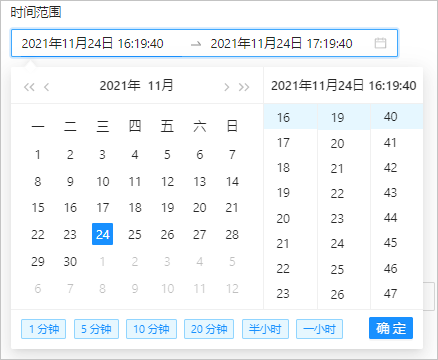Select the 1 分钟 preset
The image size is (438, 360).
[x=43, y=329]
